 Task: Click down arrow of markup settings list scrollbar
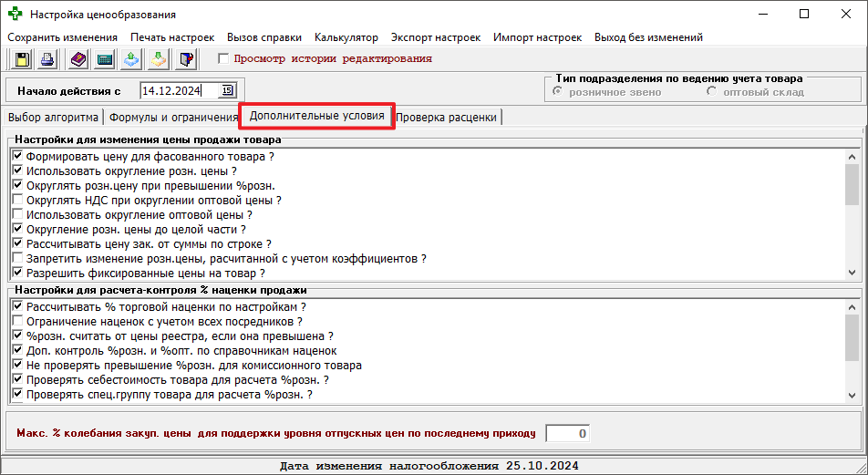pos(852,396)
